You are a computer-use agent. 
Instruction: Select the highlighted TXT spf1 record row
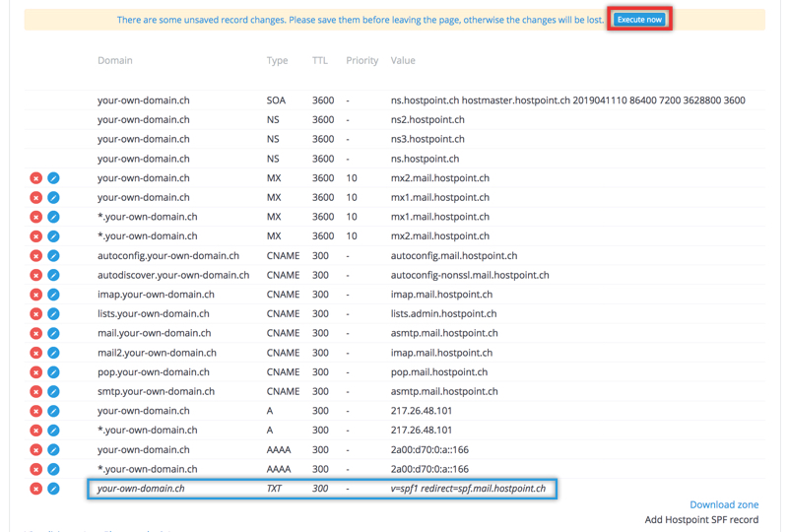322,489
